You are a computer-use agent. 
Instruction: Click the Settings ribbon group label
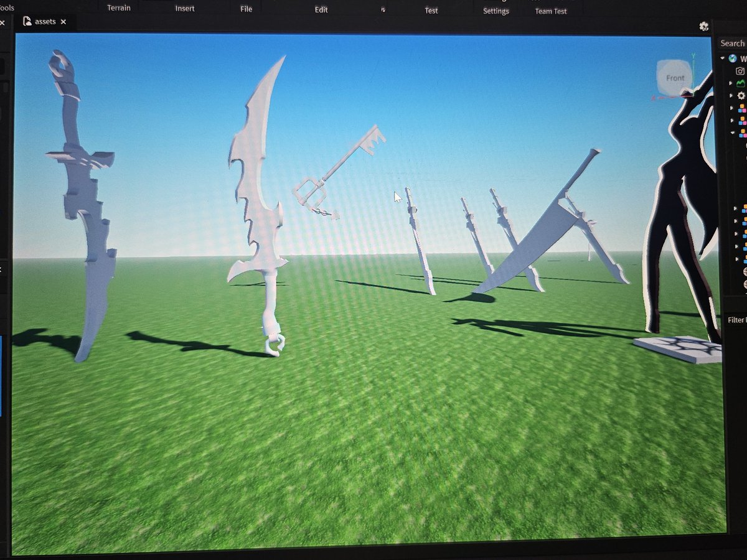(x=496, y=11)
